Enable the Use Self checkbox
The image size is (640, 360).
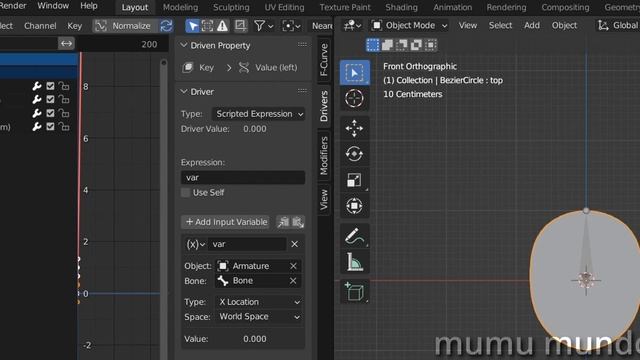pyautogui.click(x=186, y=193)
